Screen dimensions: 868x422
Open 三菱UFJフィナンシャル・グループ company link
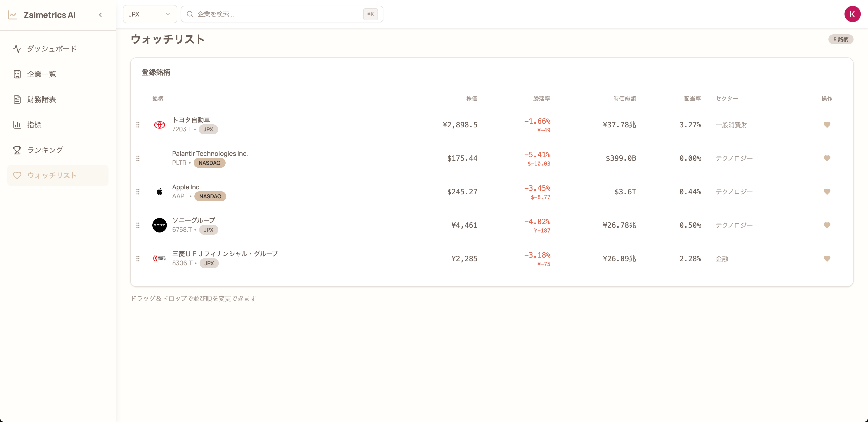click(225, 254)
